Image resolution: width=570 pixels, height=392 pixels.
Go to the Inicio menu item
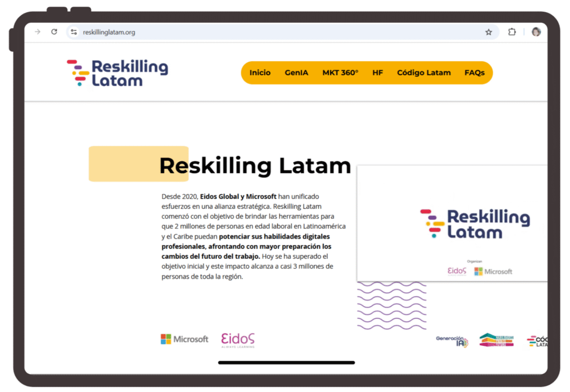tap(260, 73)
